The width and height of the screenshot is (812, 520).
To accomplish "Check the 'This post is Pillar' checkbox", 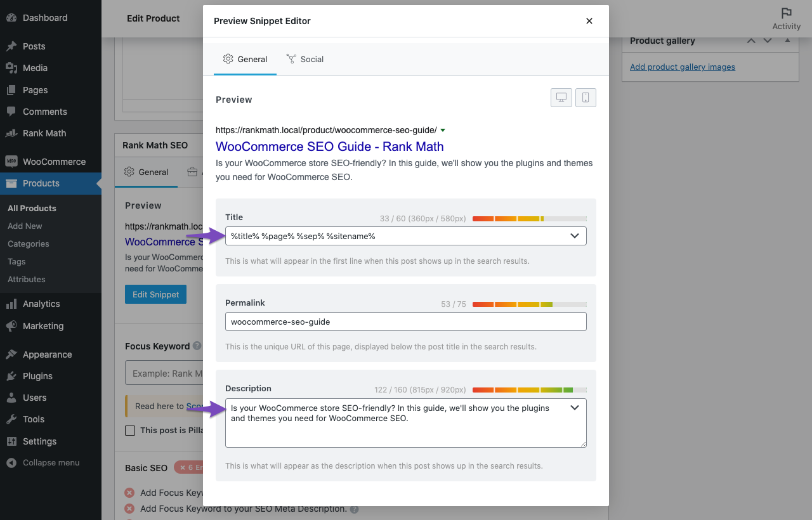I will click(130, 430).
